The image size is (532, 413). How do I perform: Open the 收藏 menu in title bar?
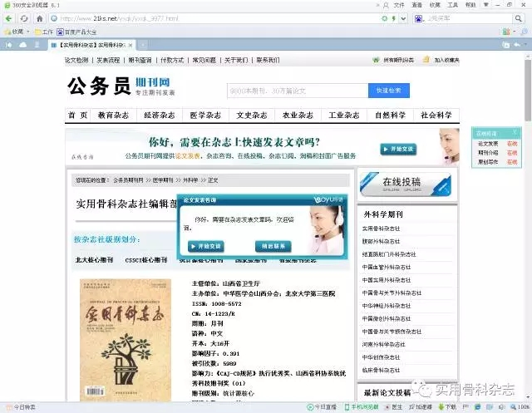435,5
